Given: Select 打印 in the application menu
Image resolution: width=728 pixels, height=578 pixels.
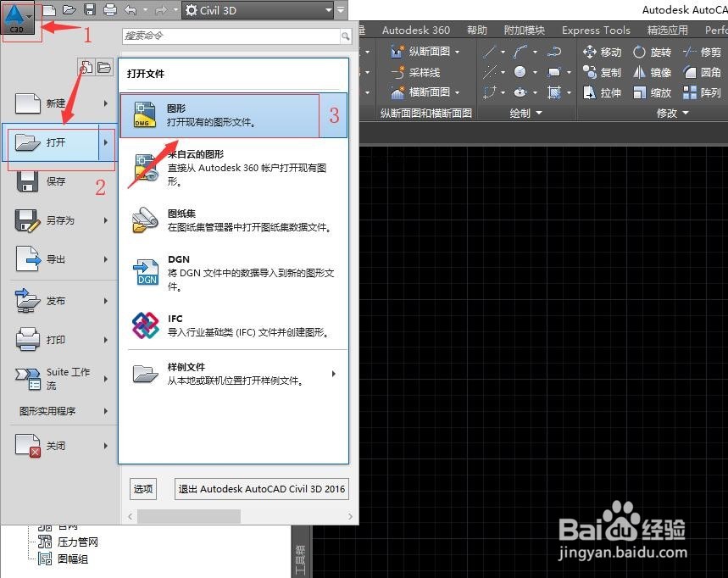Looking at the screenshot, I should [x=59, y=340].
